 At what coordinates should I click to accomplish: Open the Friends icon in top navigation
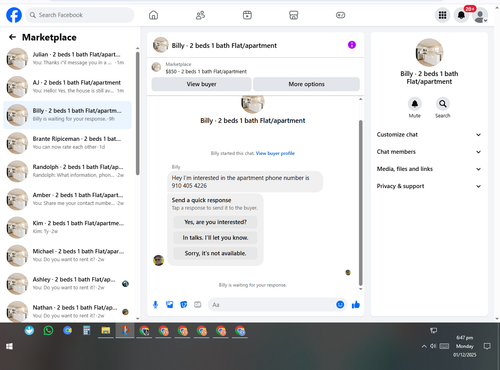(x=200, y=15)
